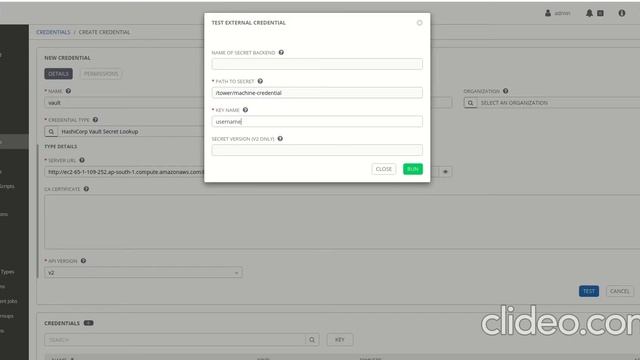Open help tooltip for Secret Version (V2 only)
The width and height of the screenshot is (640, 360).
[280, 139]
